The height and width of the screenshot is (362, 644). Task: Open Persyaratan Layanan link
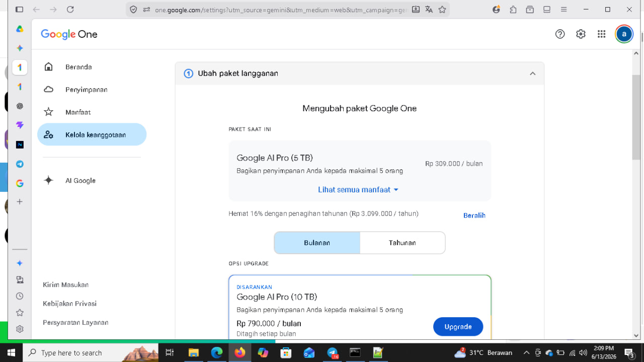click(x=75, y=322)
